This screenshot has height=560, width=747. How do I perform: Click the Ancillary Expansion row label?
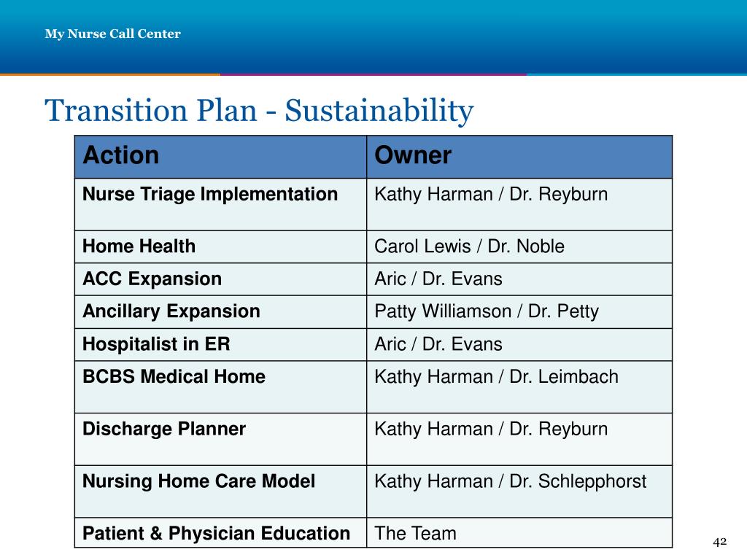click(x=171, y=311)
